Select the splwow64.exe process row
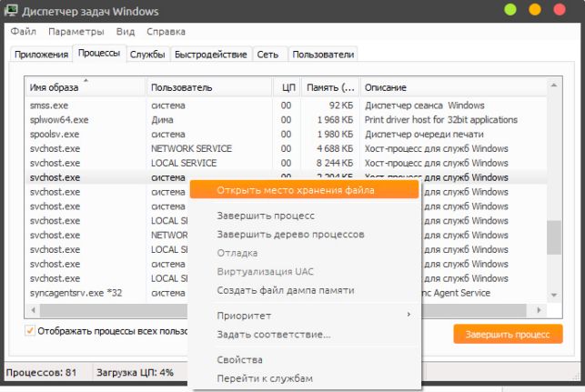 (x=287, y=120)
